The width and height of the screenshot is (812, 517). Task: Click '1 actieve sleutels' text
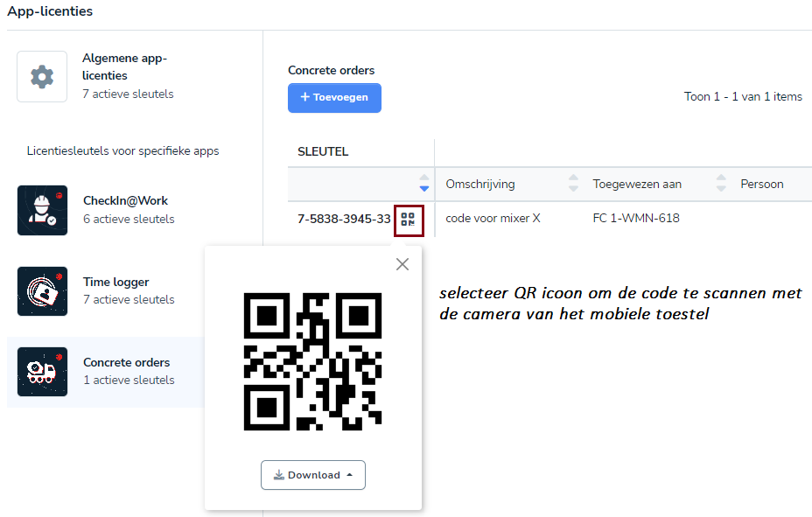point(129,381)
